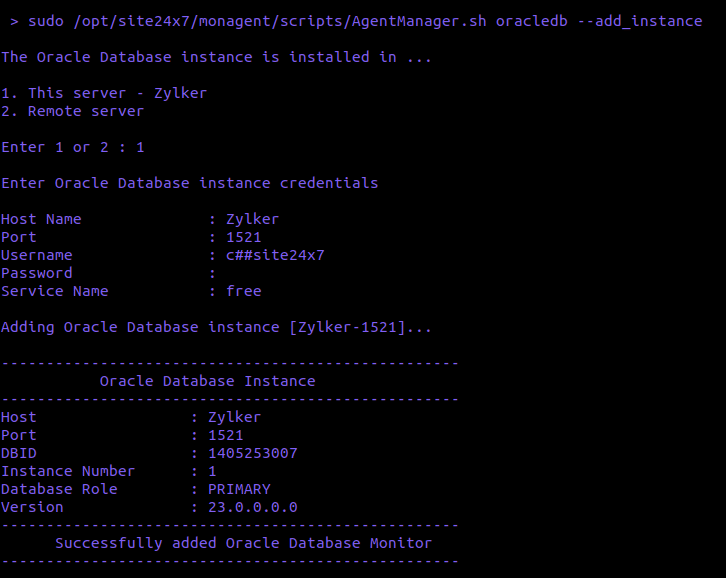This screenshot has width=726, height=578.
Task: Click the oracledb argument in the command
Action: (532, 20)
